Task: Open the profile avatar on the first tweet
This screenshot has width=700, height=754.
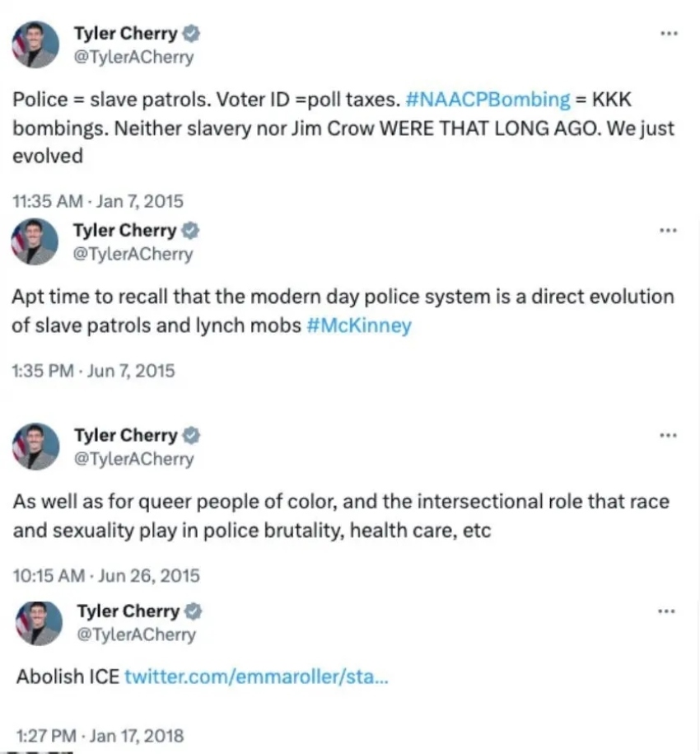Action: (x=35, y=44)
